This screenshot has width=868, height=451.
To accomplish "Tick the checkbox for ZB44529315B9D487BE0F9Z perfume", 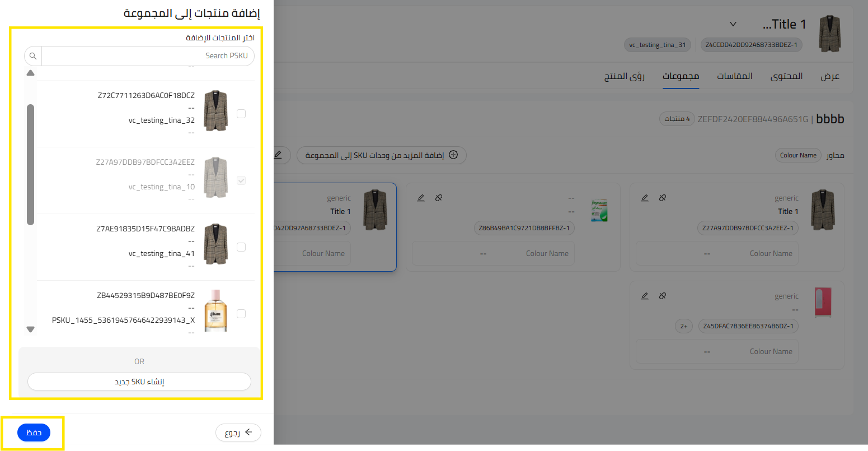I will point(241,314).
